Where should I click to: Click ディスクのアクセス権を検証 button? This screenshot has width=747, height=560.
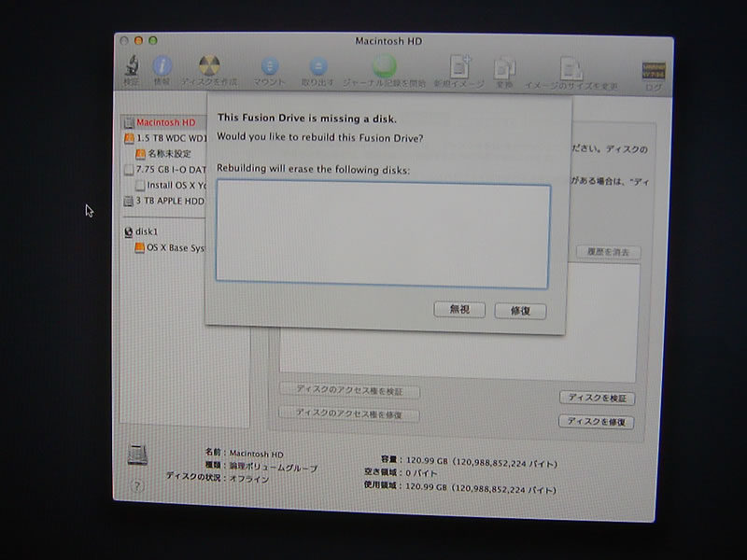[x=349, y=390]
